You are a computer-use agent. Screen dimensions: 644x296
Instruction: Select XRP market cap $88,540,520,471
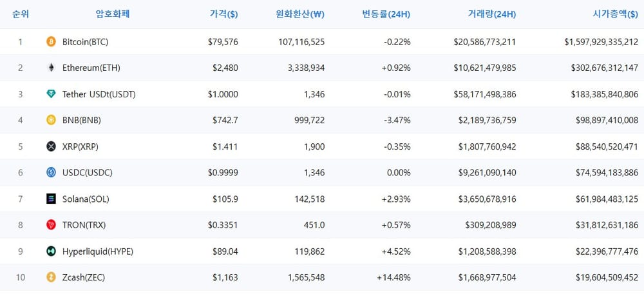point(607,147)
